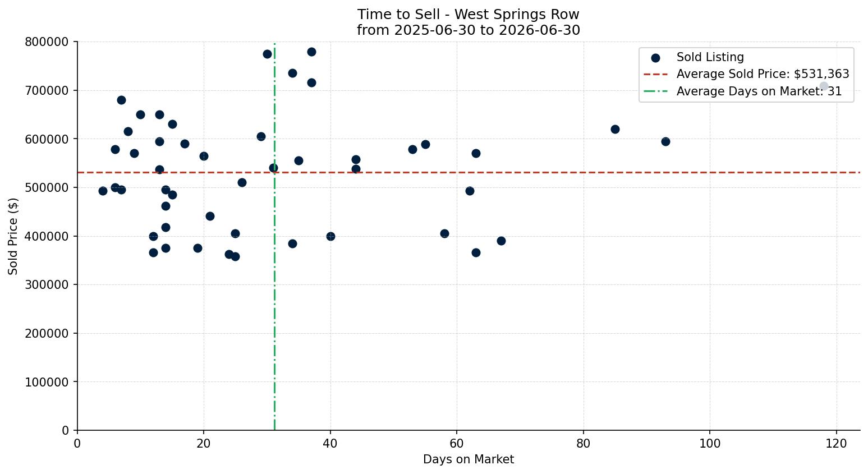Click the red Average Sold Price legend line

[x=655, y=74]
